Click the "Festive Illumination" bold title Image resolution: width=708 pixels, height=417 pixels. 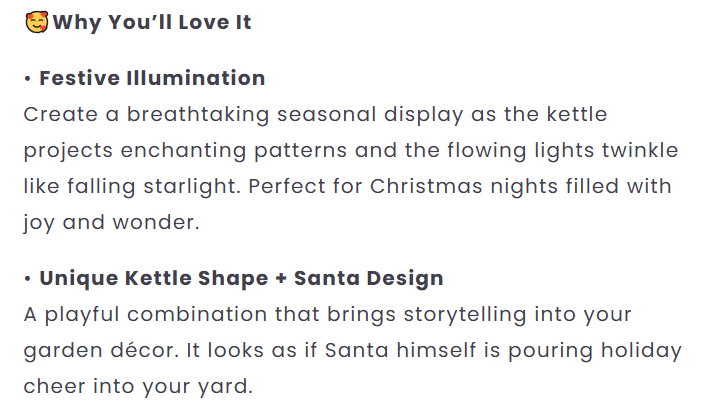pyautogui.click(x=152, y=78)
